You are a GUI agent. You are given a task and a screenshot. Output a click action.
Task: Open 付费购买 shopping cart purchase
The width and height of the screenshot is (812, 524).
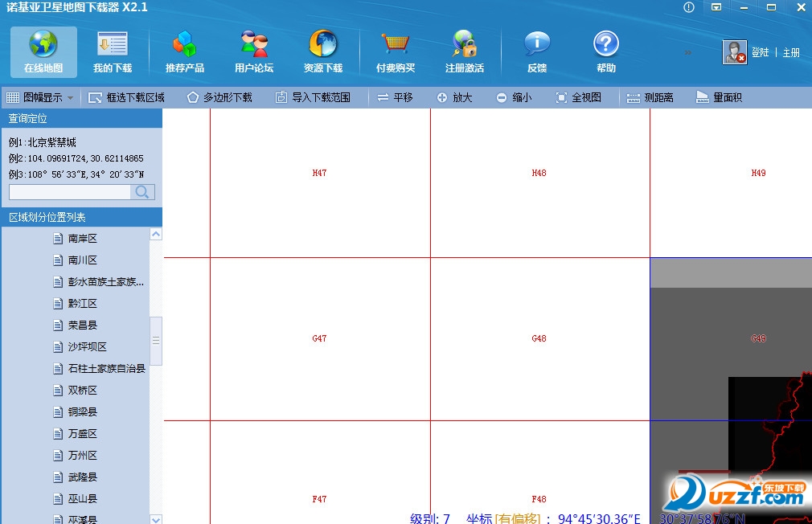tap(396, 51)
